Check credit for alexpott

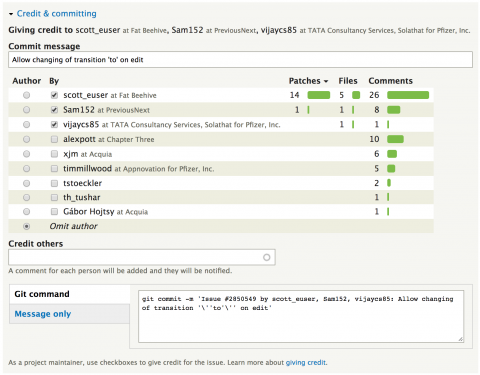(x=54, y=139)
